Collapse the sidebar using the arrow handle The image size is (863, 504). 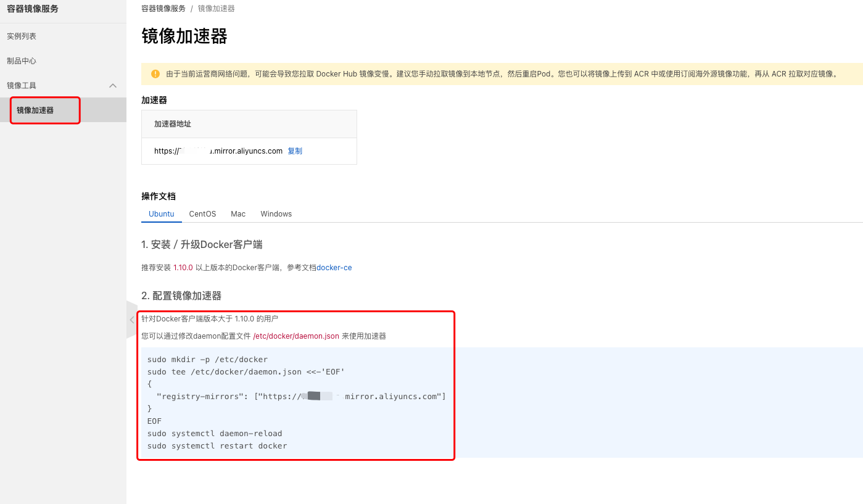[x=131, y=320]
